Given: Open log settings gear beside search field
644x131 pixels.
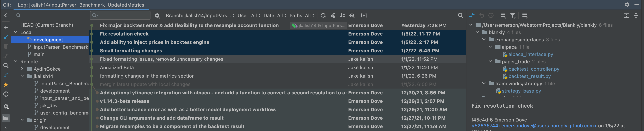Looking at the screenshot, I should tap(157, 16).
